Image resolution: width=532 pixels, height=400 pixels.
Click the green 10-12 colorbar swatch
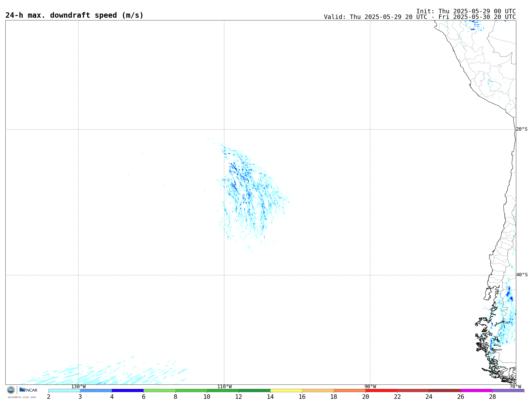point(223,391)
